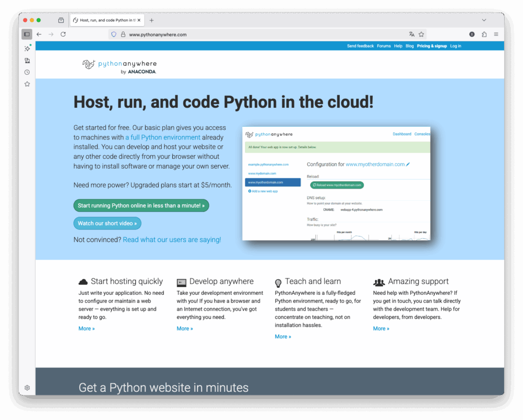This screenshot has height=420, width=523.
Task: Expand the list all tabs chevron
Action: (x=484, y=20)
